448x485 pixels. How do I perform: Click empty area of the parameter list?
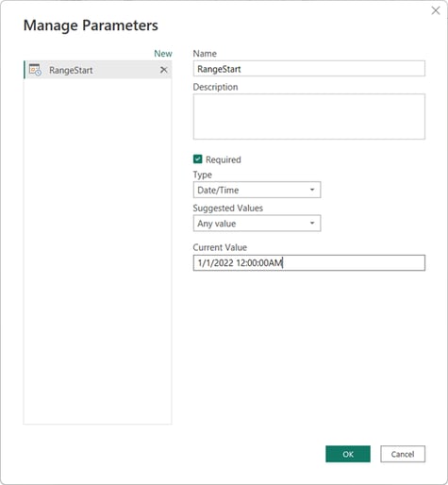(98, 252)
